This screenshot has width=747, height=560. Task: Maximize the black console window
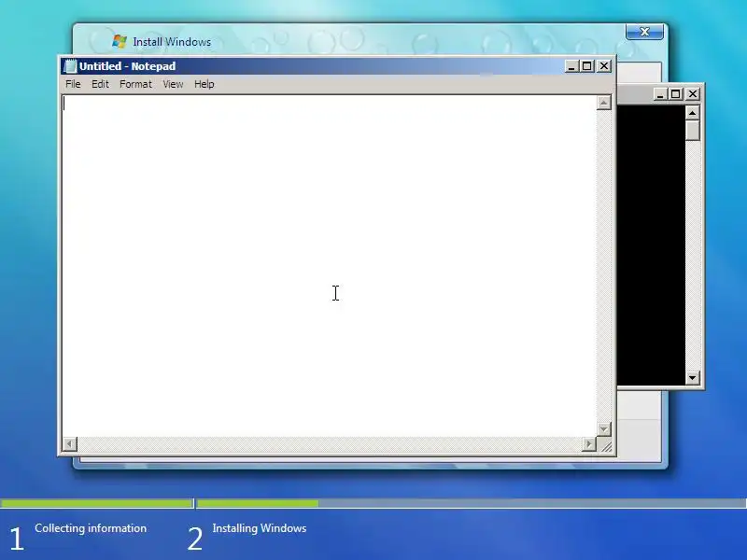click(x=675, y=94)
